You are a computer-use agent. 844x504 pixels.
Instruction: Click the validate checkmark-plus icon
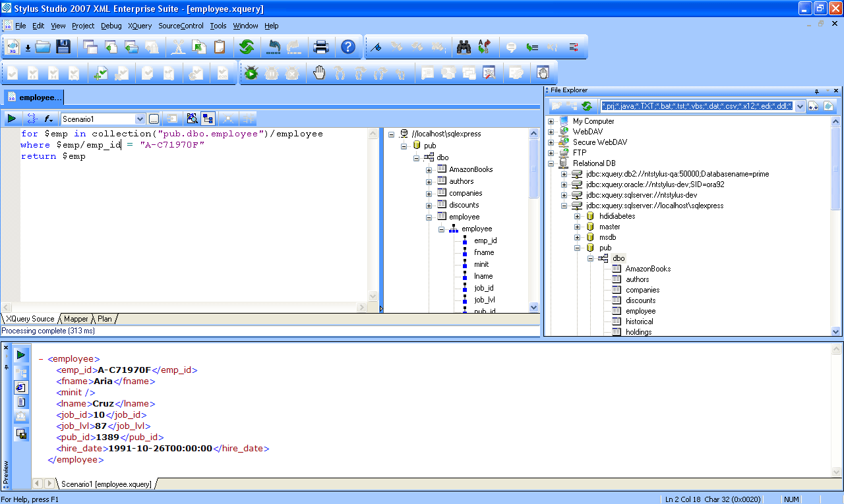tap(101, 73)
